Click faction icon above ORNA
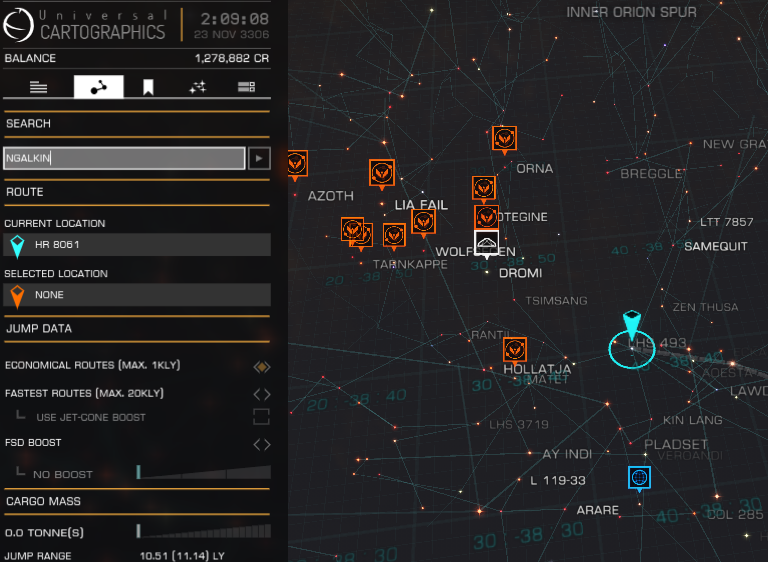Viewport: 768px width, 562px height. coord(504,139)
